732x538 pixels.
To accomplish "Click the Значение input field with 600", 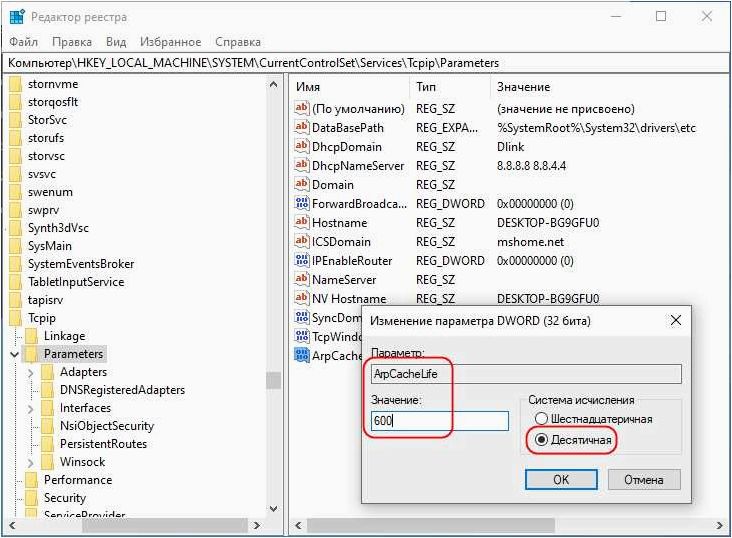I will (440, 421).
